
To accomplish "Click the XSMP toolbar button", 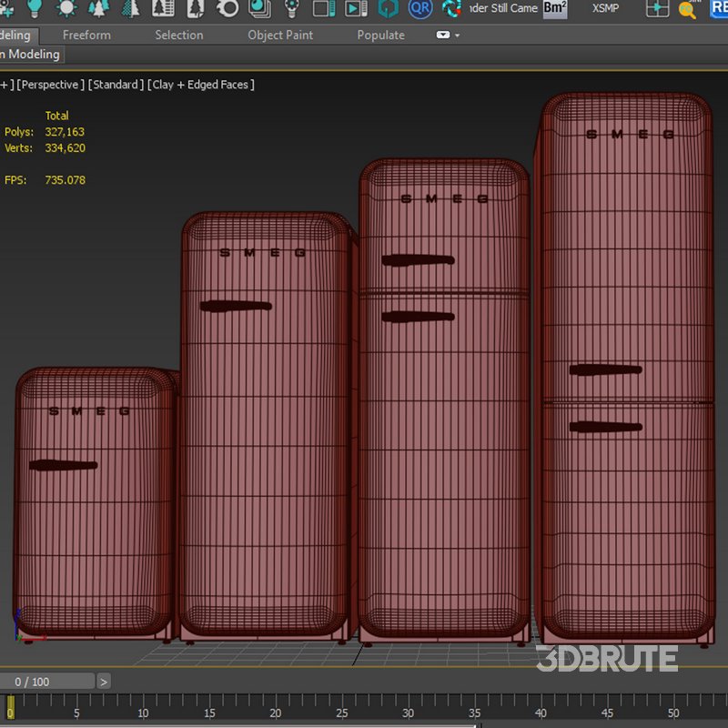I will [605, 9].
